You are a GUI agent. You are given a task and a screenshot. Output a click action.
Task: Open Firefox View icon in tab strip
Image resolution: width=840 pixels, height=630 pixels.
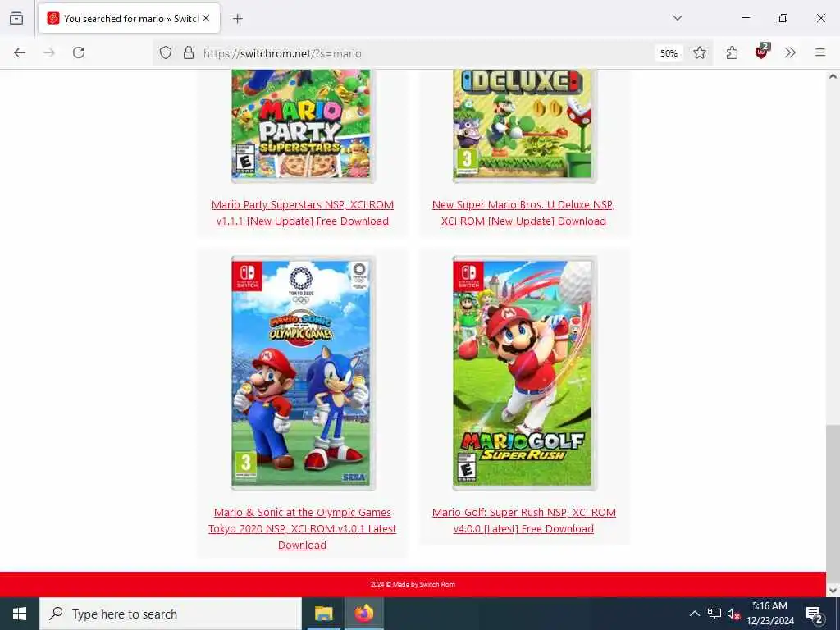[16, 18]
